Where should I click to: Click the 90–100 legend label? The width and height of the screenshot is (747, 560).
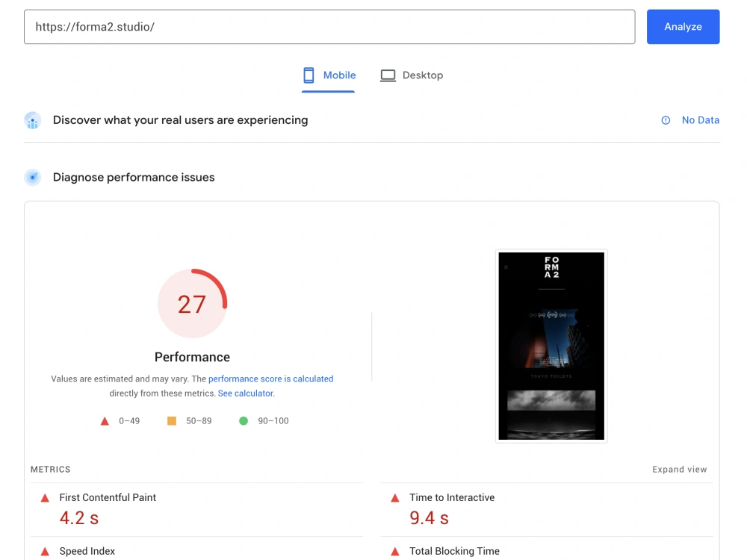click(x=273, y=421)
